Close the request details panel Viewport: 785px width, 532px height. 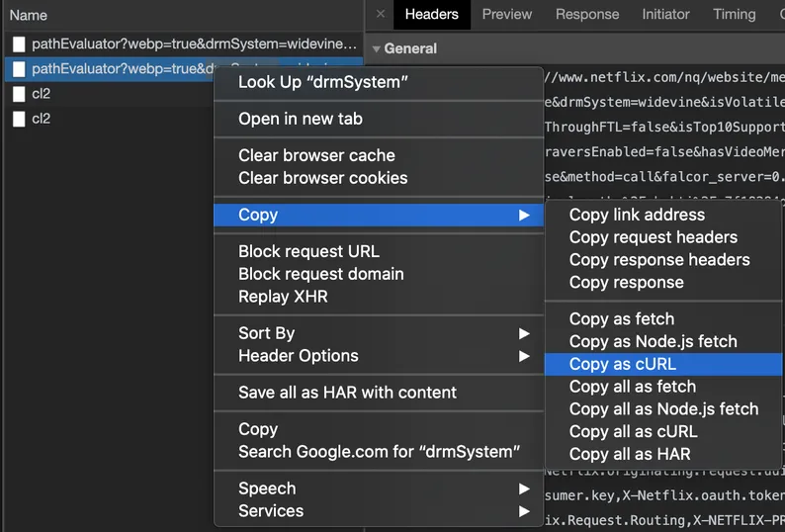click(x=381, y=14)
